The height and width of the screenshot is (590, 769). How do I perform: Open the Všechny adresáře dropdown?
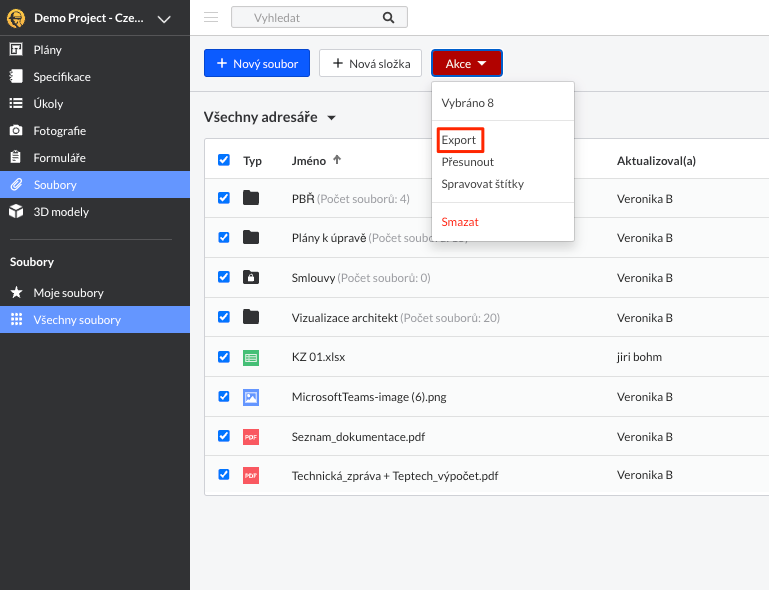pos(270,117)
